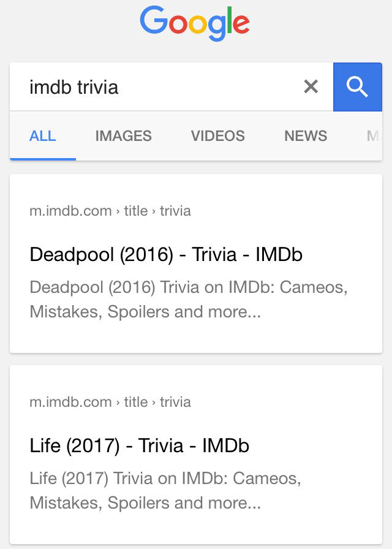Tap the Deadpool result description snippet

coord(184,300)
